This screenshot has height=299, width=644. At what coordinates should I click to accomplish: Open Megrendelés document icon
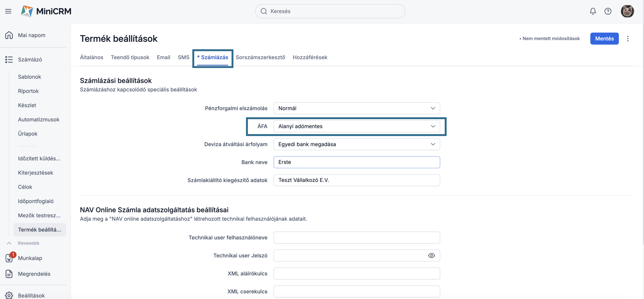point(9,274)
